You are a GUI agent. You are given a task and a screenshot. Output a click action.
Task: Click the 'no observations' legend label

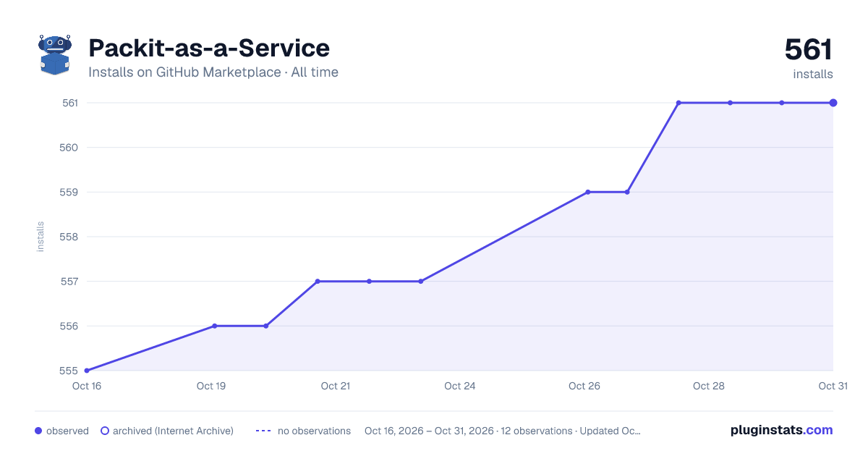(x=314, y=431)
